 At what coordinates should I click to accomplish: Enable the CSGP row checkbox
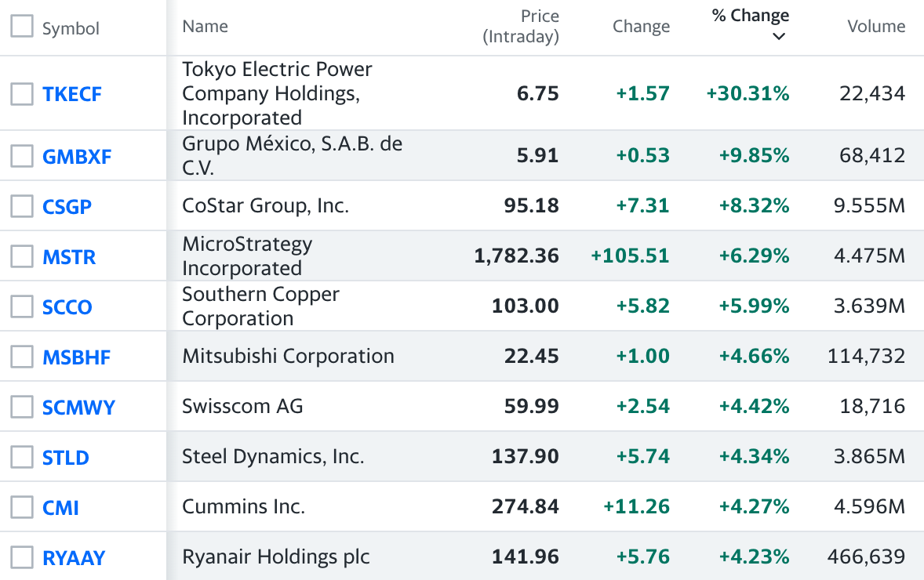pos(22,206)
